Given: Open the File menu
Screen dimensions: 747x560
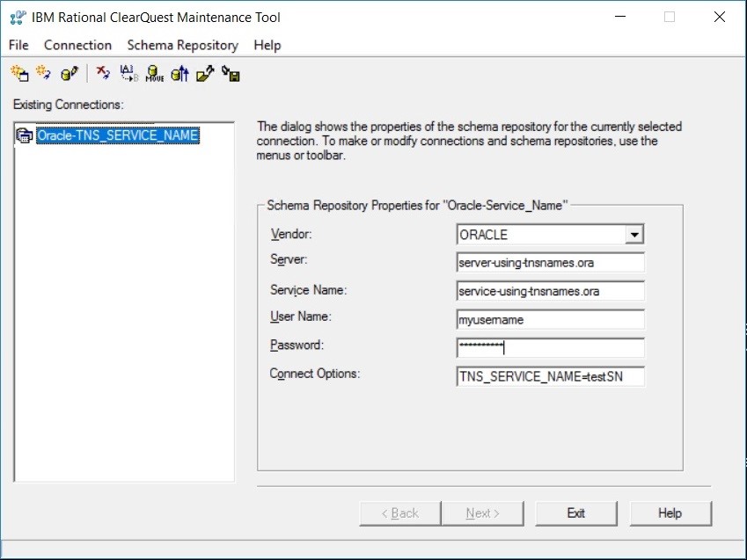Looking at the screenshot, I should click(18, 45).
